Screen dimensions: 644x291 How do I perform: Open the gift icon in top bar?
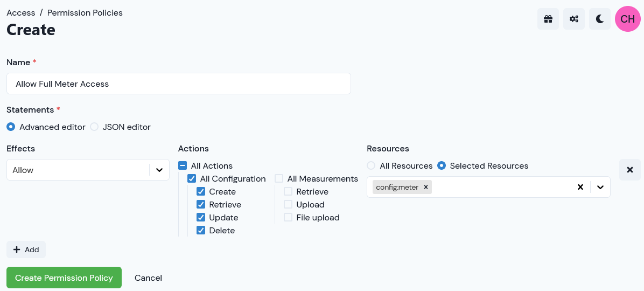pos(548,19)
